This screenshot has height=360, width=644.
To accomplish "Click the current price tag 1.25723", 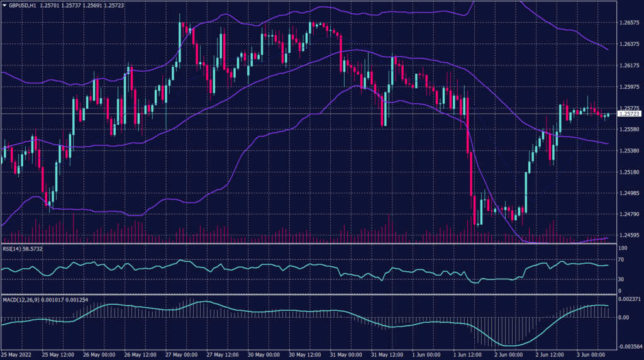I will [630, 114].
